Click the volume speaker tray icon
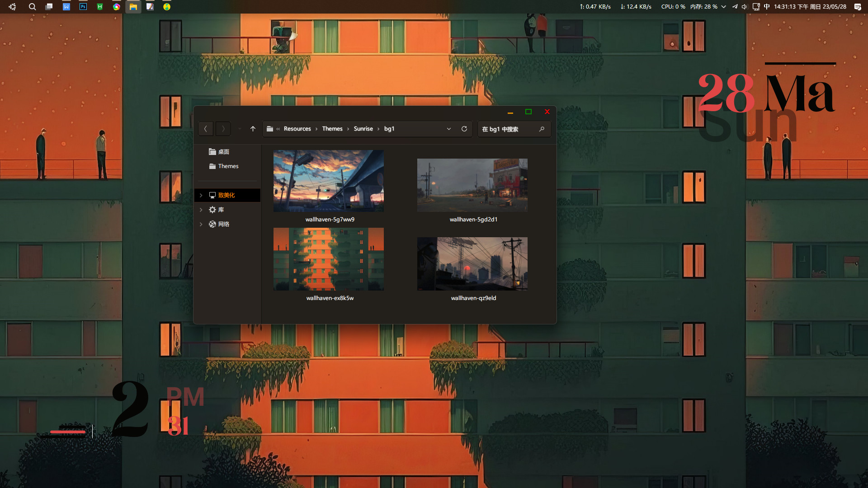Screen dimensions: 868x488 tap(744, 7)
